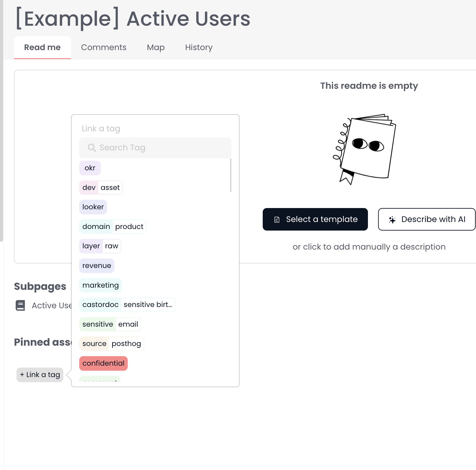Open the Map tab
This screenshot has width=476, height=470.
156,48
